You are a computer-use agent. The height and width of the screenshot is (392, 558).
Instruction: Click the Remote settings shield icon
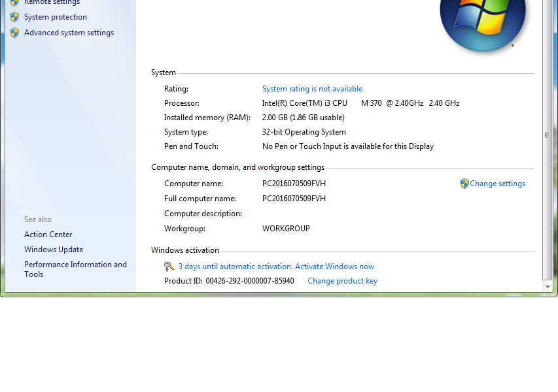14,3
